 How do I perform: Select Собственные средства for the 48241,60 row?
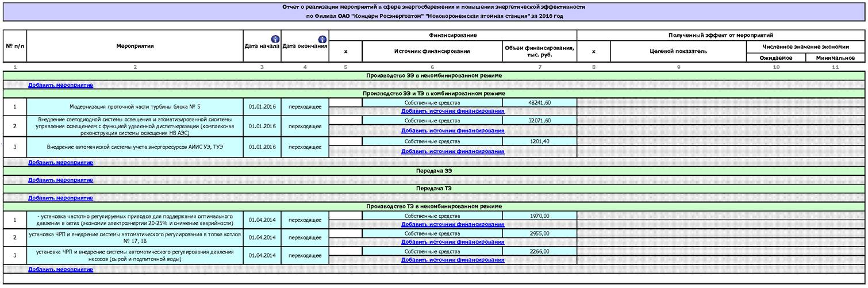(432, 102)
